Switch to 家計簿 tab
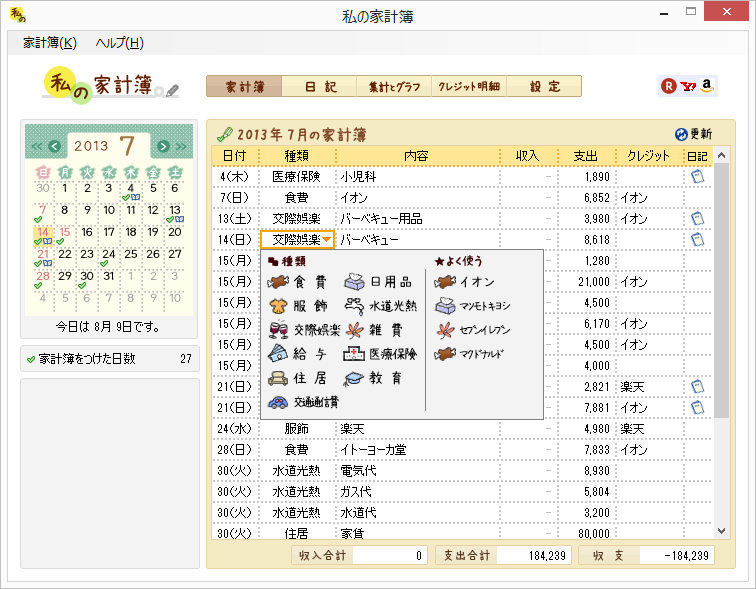The height and width of the screenshot is (589, 756). (244, 86)
